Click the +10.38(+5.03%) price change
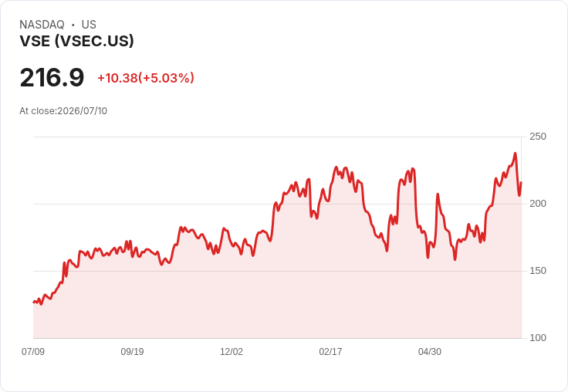 click(146, 78)
